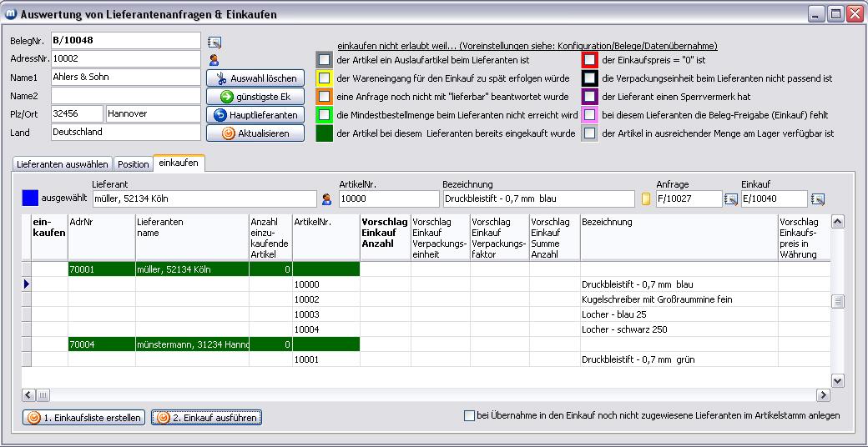
Task: Toggle the gray Auslaufartikel checkbox
Action: 324,60
